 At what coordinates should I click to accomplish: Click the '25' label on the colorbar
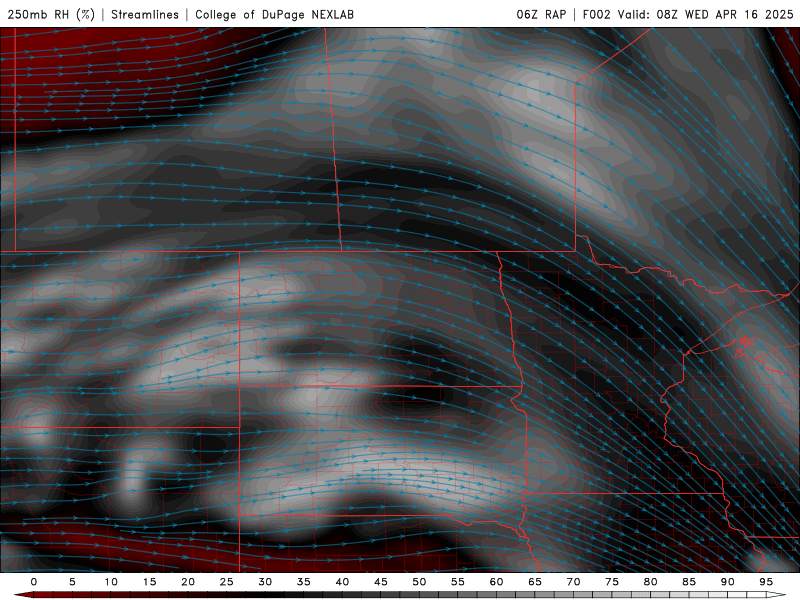click(x=227, y=582)
